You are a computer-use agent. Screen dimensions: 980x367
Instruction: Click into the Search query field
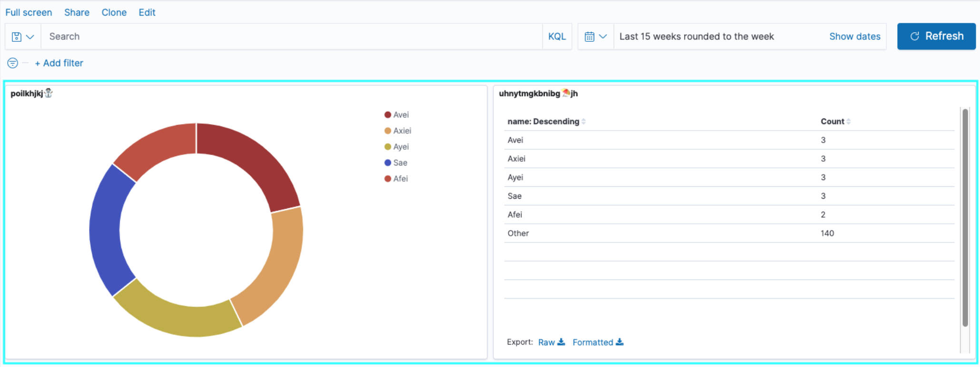(290, 37)
